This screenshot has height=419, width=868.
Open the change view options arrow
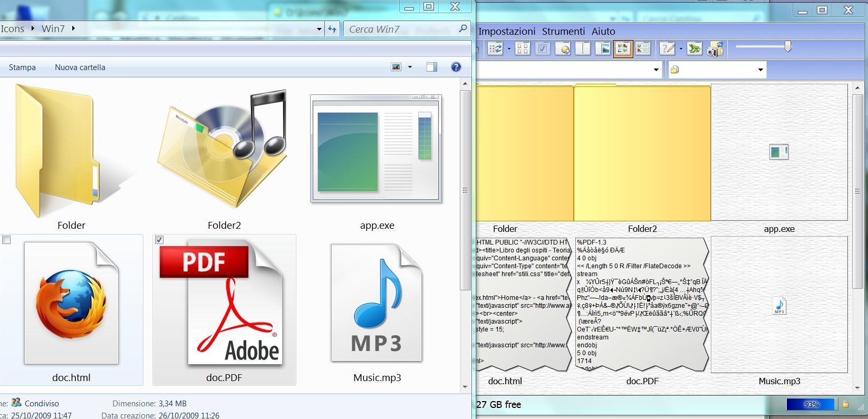click(x=410, y=67)
